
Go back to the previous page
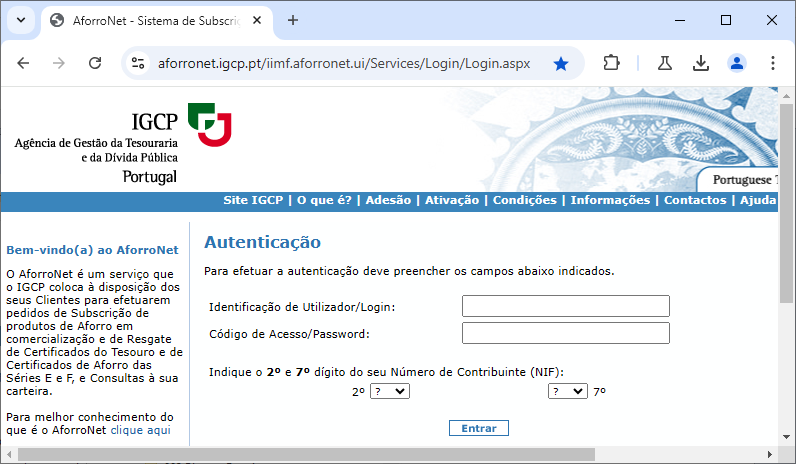(x=23, y=63)
